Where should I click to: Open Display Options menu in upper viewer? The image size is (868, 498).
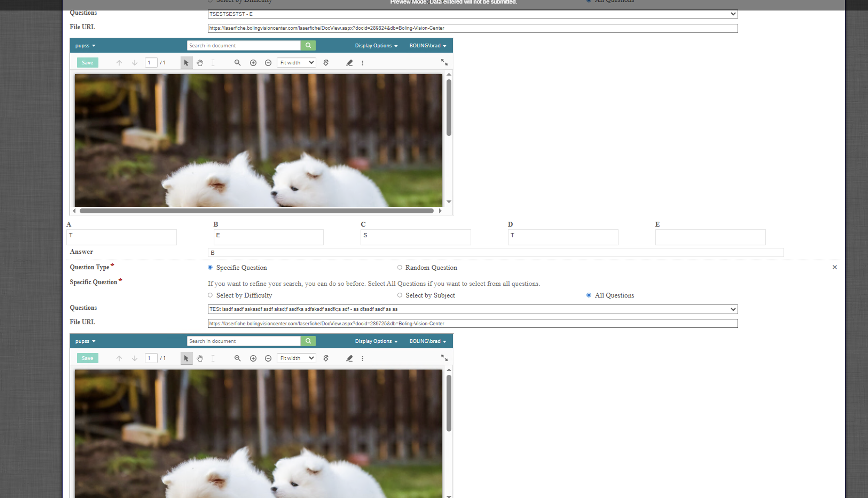pyautogui.click(x=376, y=45)
